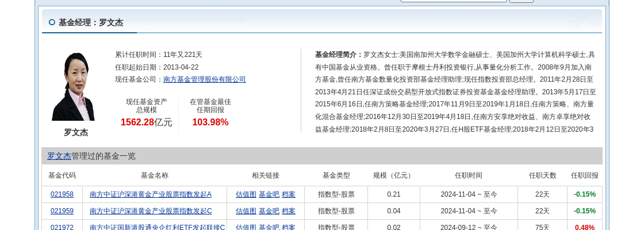Image resolution: width=644 pixels, height=230 pixels.
Task: Select the 0.04 scale cell for 021959
Action: click(x=393, y=211)
